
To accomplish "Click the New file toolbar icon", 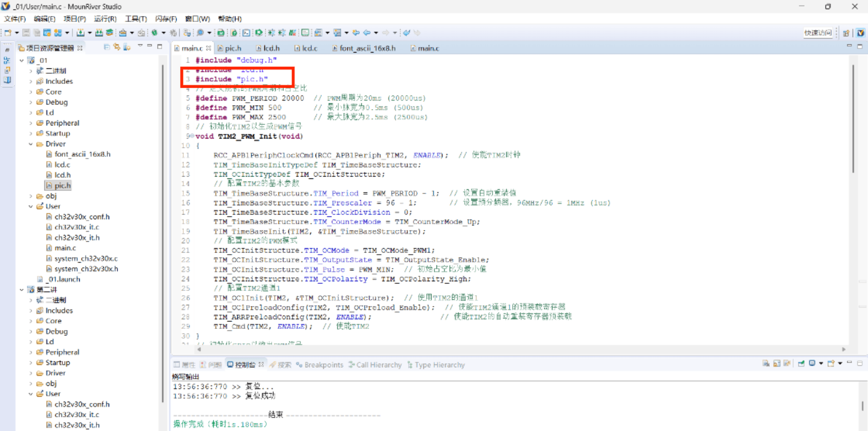I will (x=8, y=33).
